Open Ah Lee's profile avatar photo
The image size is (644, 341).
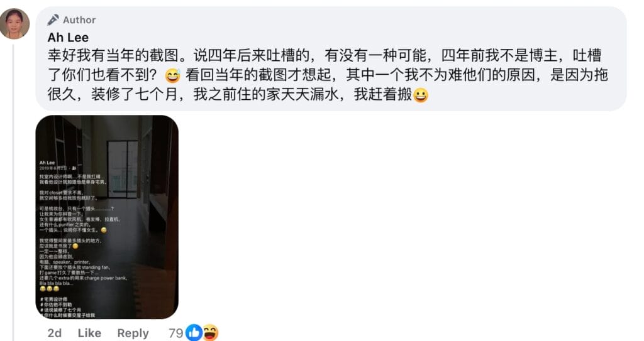pos(14,24)
